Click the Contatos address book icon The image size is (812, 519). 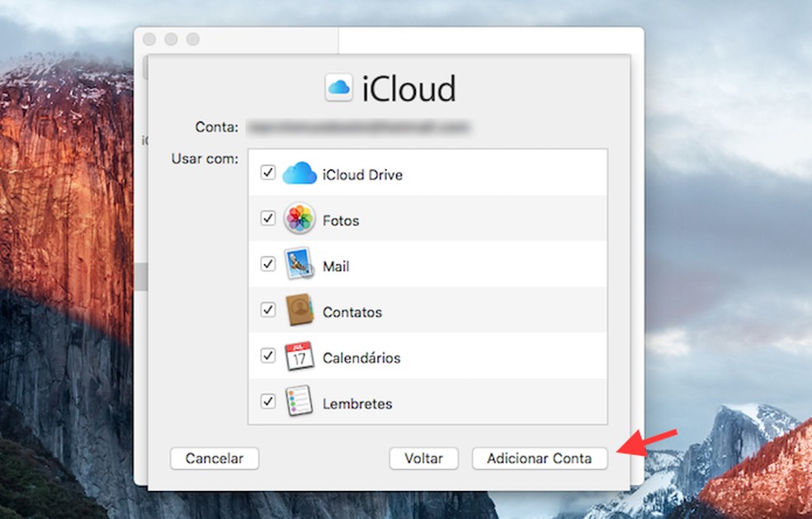tap(300, 309)
